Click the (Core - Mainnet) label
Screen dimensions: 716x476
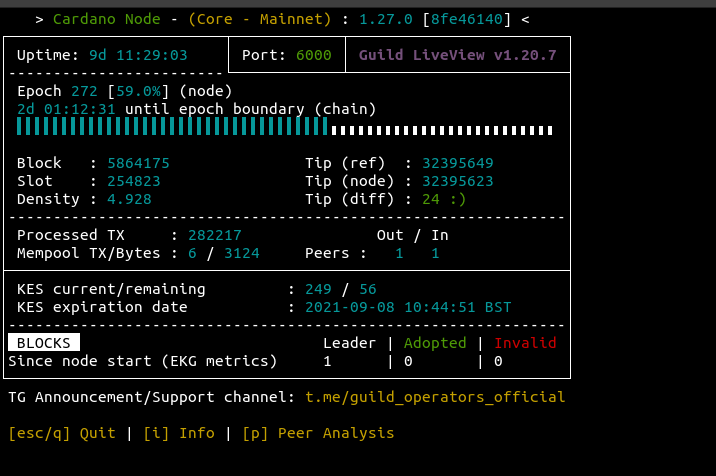(259, 19)
